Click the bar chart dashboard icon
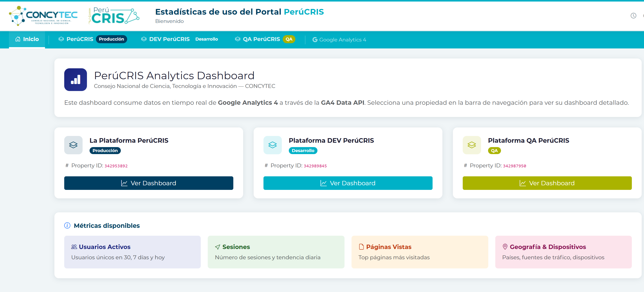The width and height of the screenshot is (644, 292). 76,80
